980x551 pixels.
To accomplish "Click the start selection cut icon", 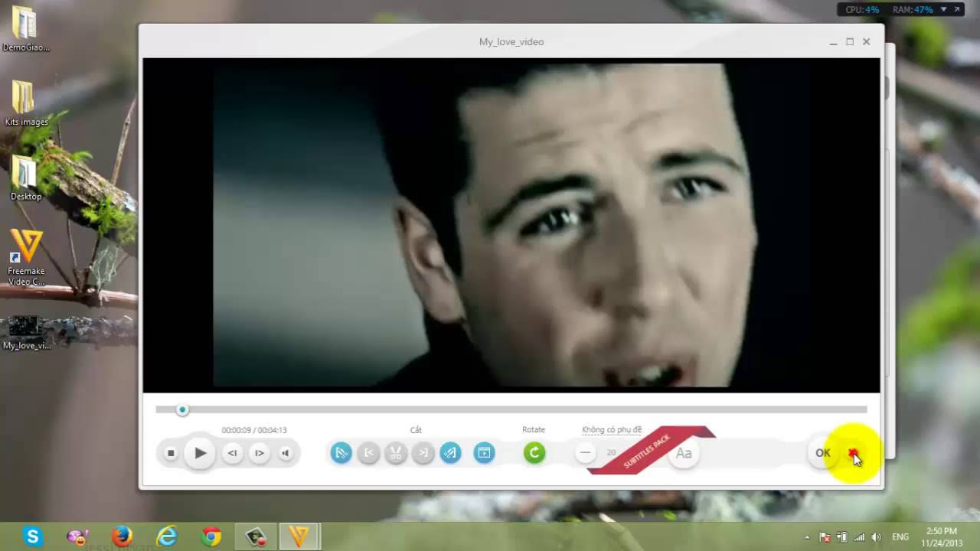I will click(x=341, y=453).
